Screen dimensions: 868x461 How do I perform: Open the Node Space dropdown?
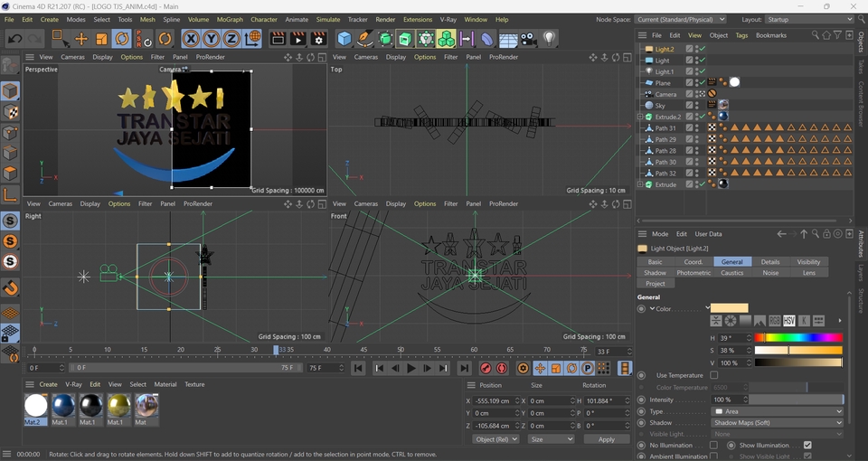680,19
